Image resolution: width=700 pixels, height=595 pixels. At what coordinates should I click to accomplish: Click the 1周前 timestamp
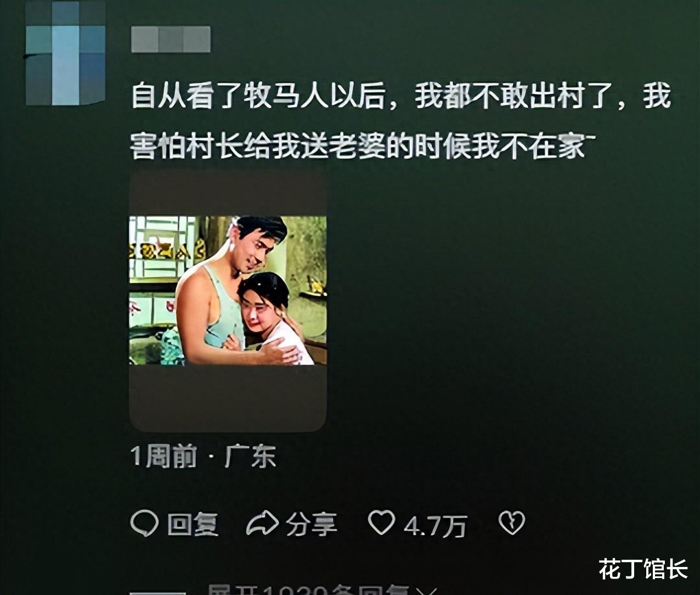[163, 457]
